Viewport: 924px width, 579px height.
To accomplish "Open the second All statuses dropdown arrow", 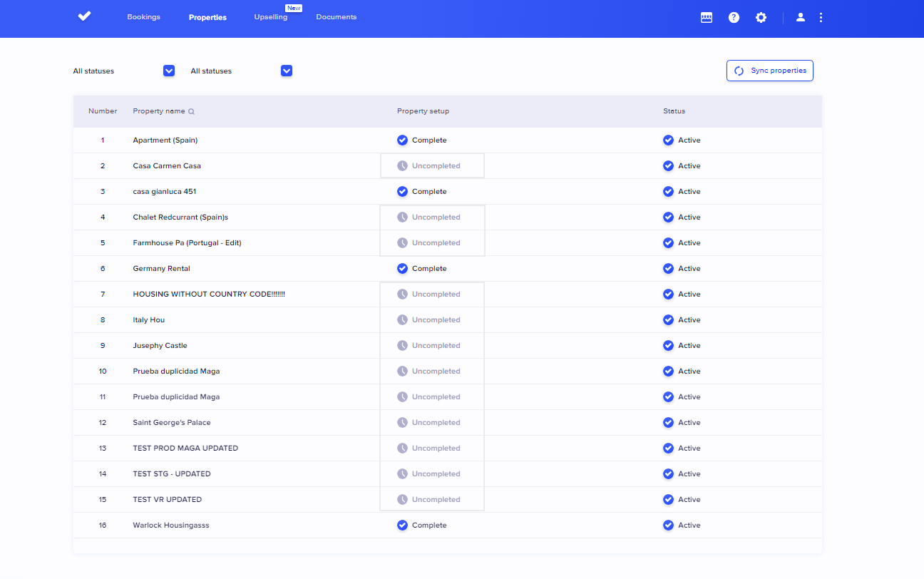I will [x=287, y=71].
